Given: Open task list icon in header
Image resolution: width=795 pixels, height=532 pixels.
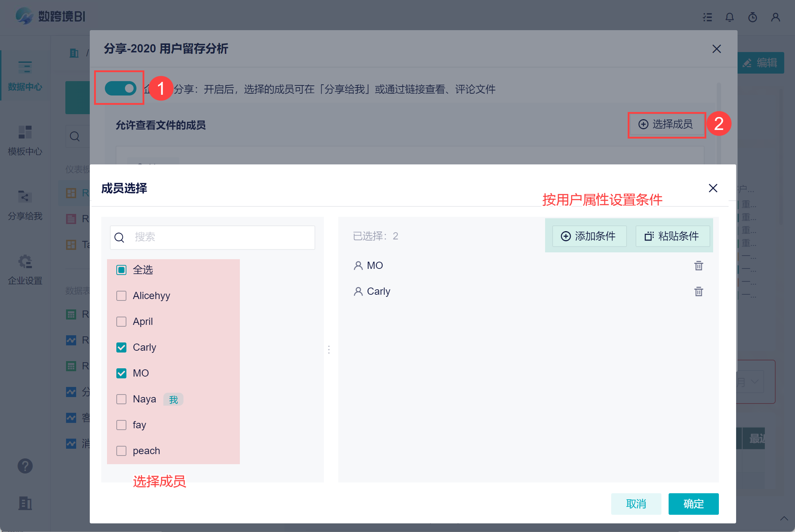Looking at the screenshot, I should pyautogui.click(x=707, y=17).
